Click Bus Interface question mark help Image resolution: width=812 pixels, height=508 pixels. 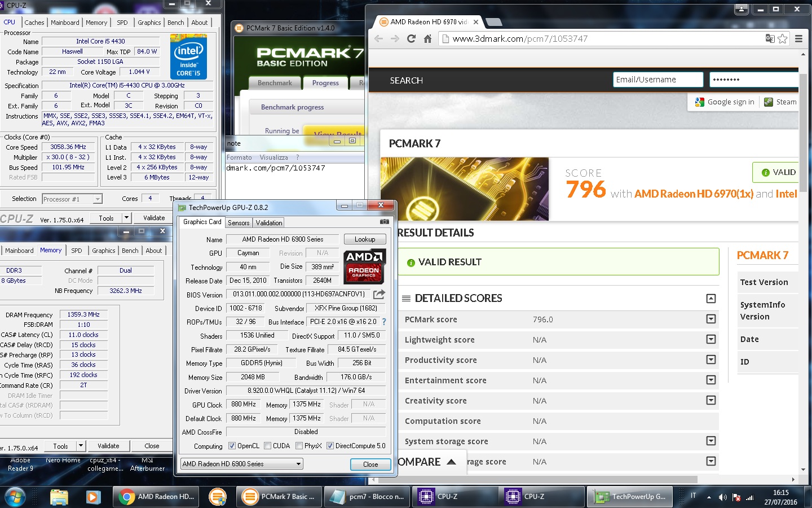(384, 322)
